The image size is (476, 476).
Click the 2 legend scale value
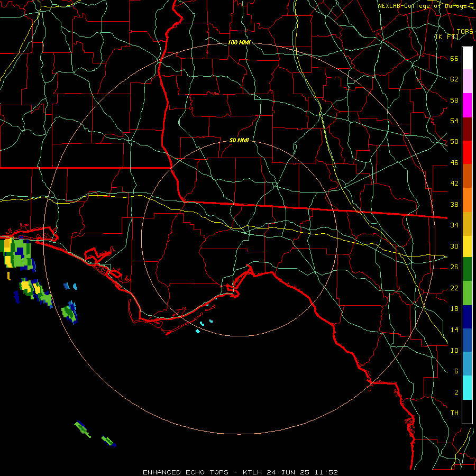(456, 392)
